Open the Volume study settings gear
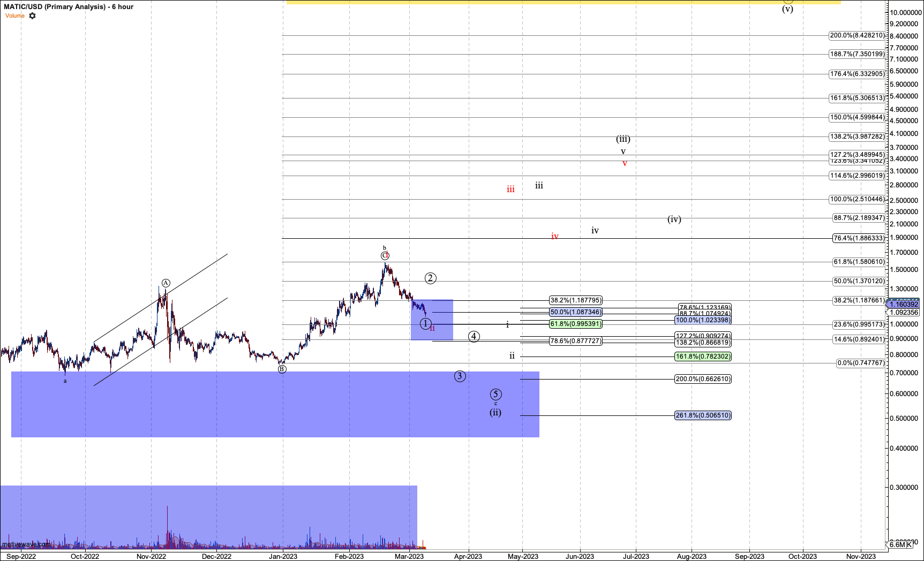 [x=32, y=16]
